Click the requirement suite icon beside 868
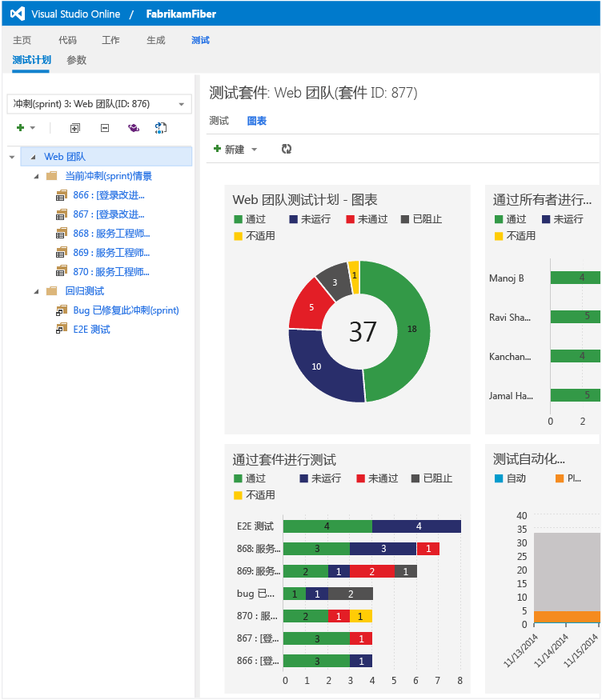 pos(62,234)
